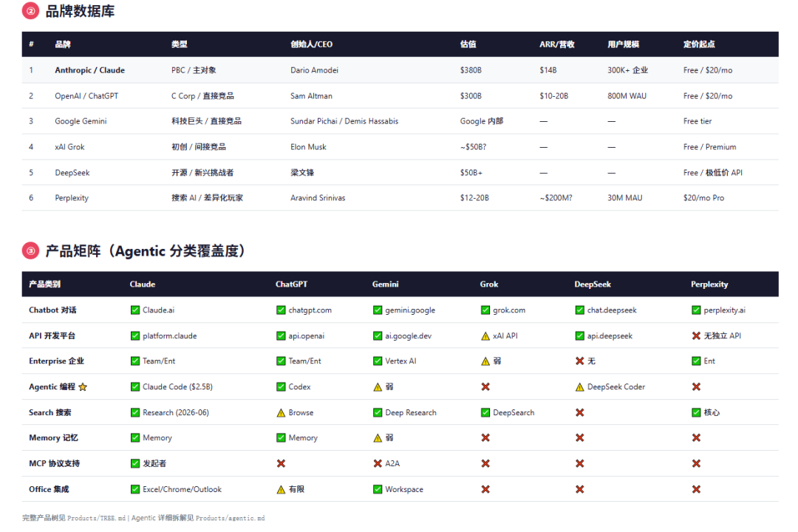Click the check icon next to gemini.google
Image resolution: width=798 pixels, height=532 pixels.
click(x=378, y=310)
